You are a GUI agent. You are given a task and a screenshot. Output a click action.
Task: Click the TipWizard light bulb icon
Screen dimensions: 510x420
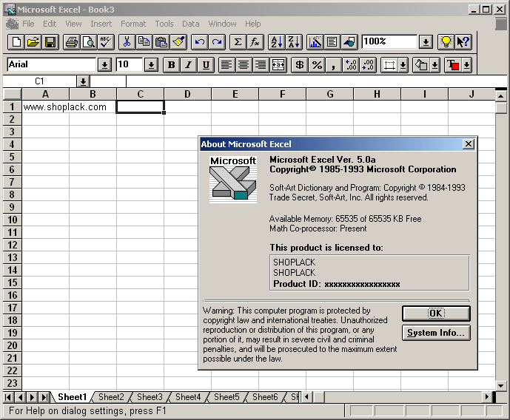click(x=446, y=42)
